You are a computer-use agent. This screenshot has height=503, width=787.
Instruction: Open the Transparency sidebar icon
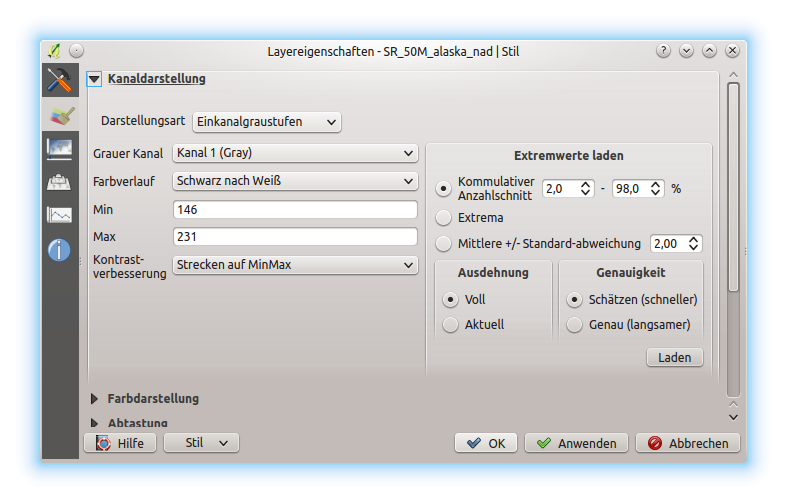60,149
